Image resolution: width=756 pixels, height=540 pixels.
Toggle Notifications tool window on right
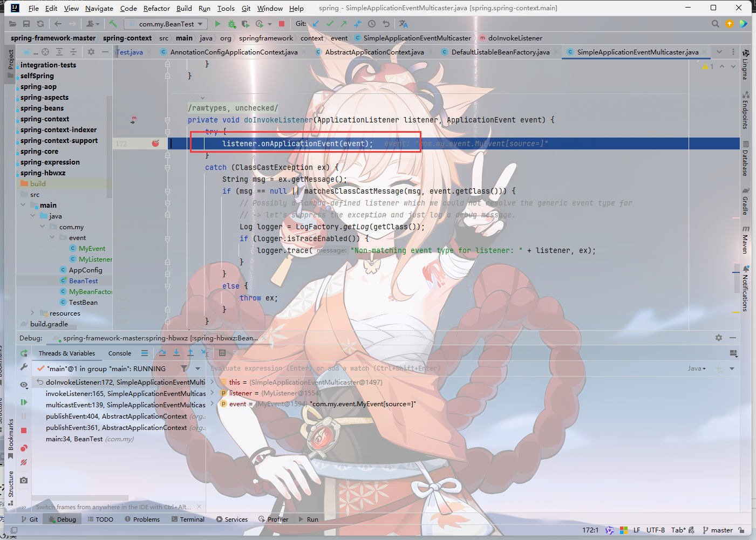(745, 289)
